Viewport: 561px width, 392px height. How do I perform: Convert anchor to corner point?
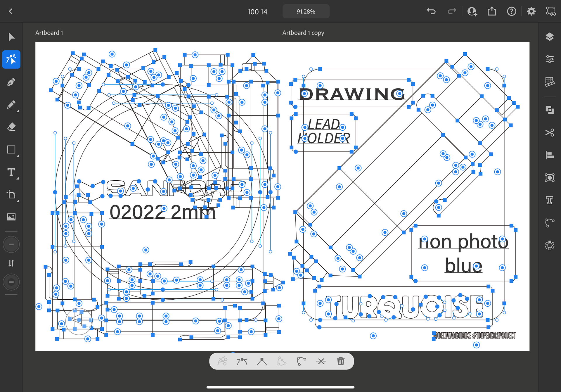pyautogui.click(x=262, y=361)
